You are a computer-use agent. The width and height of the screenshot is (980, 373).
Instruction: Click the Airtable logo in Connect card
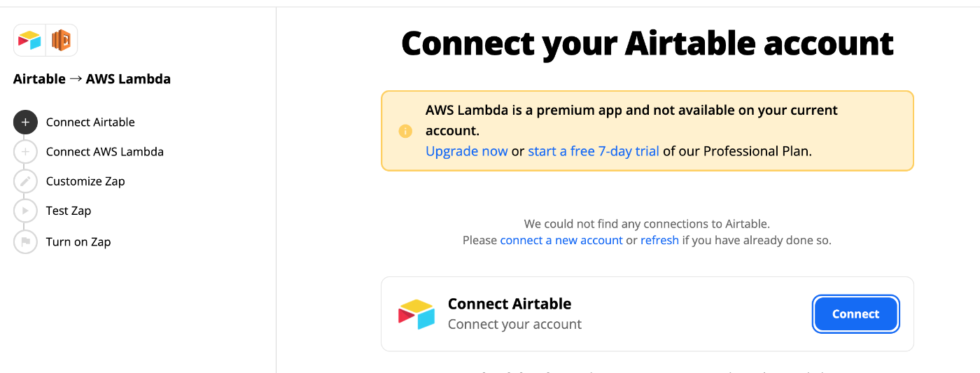pos(416,314)
